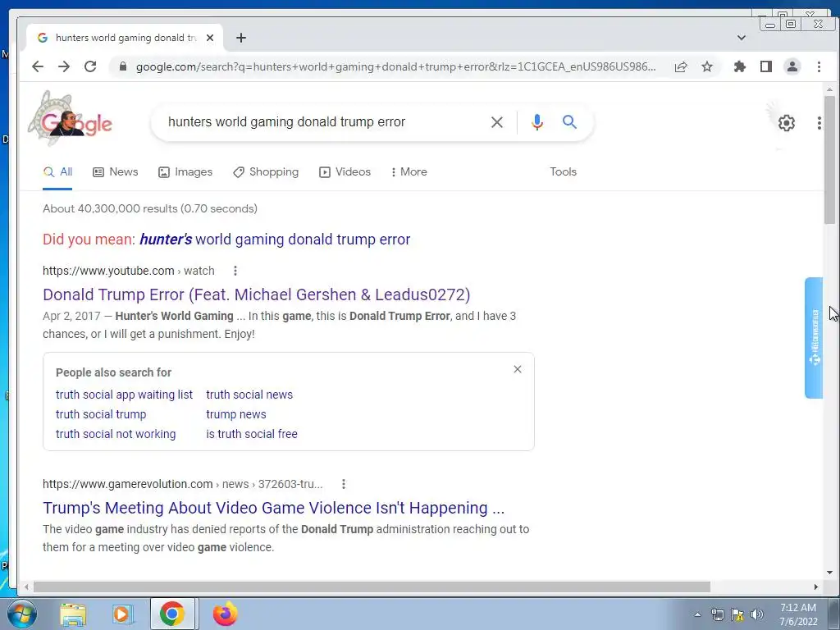Click the scrollbar down arrow
The width and height of the screenshot is (840, 630).
pos(830,573)
